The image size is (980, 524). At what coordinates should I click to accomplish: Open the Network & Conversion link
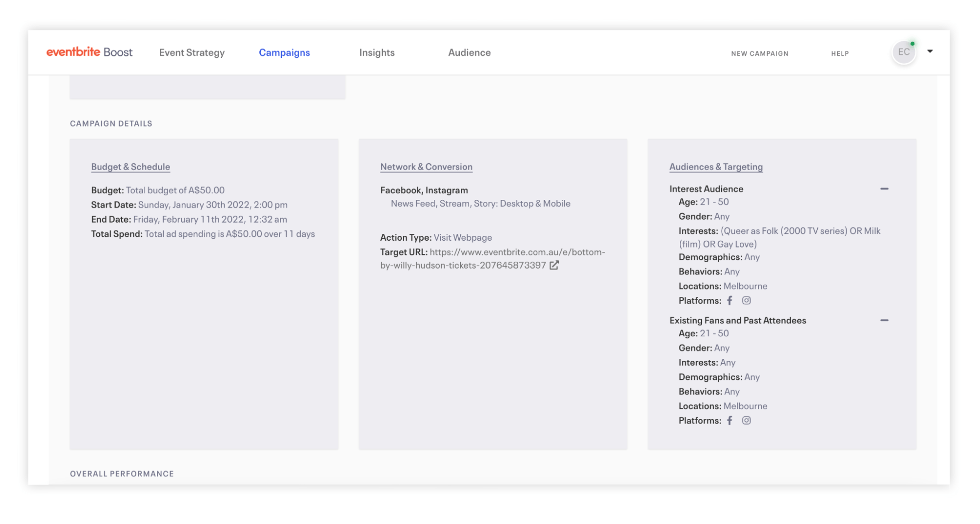[426, 167]
